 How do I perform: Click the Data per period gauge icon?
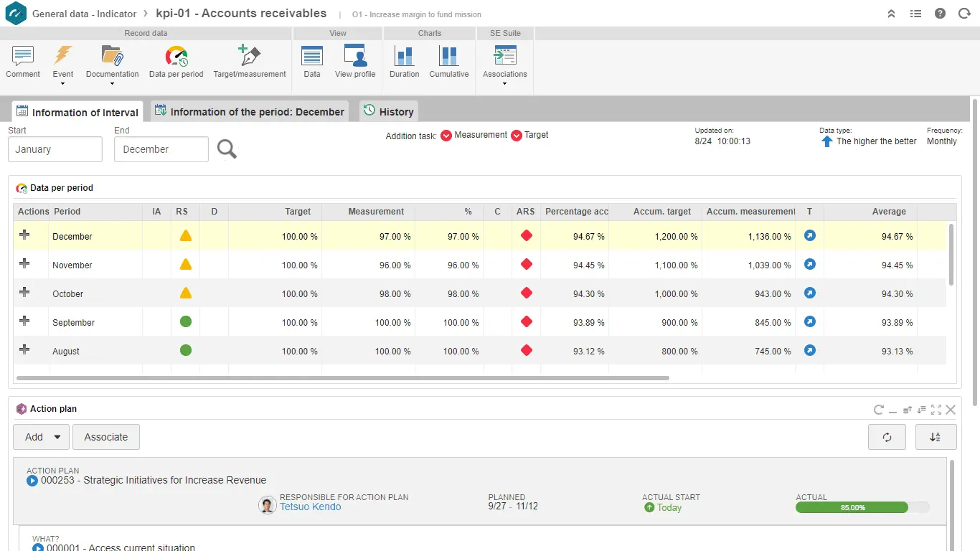[x=176, y=57]
